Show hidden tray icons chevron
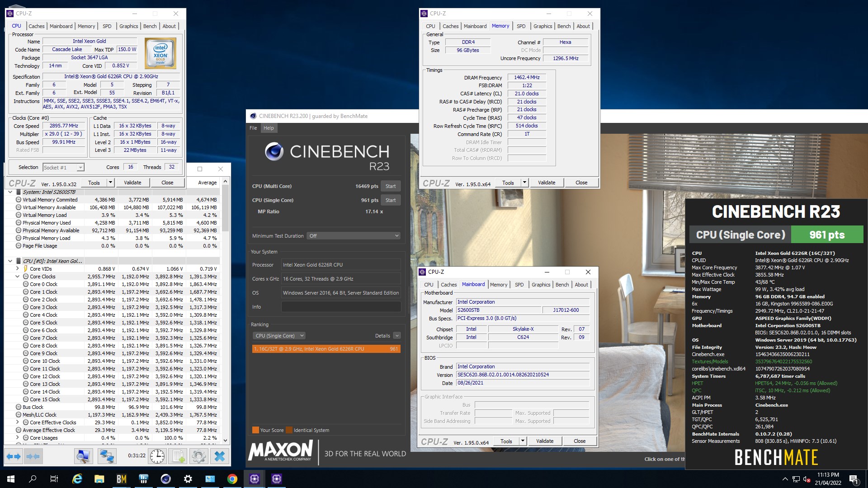868x488 pixels. point(785,479)
